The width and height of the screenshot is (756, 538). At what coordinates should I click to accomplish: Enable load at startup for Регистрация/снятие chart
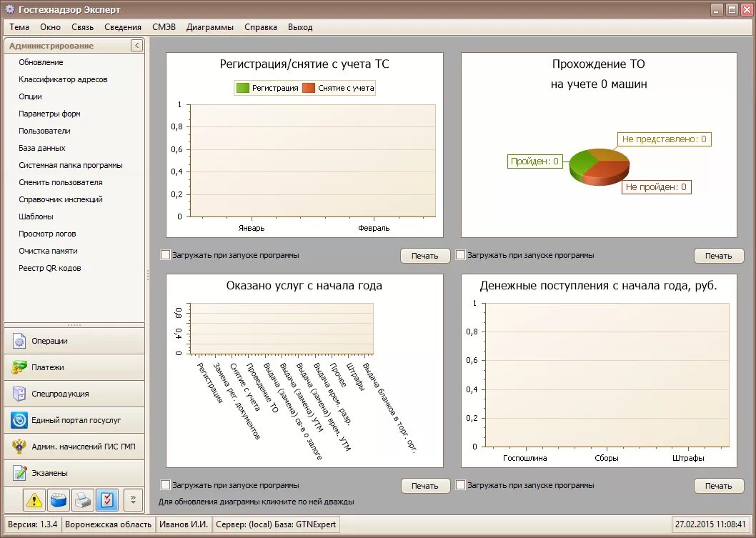click(166, 255)
